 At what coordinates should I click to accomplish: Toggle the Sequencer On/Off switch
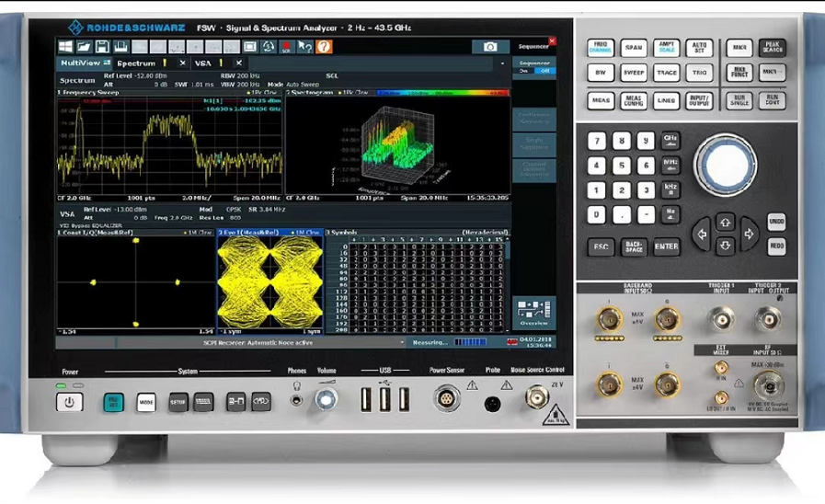tap(533, 70)
